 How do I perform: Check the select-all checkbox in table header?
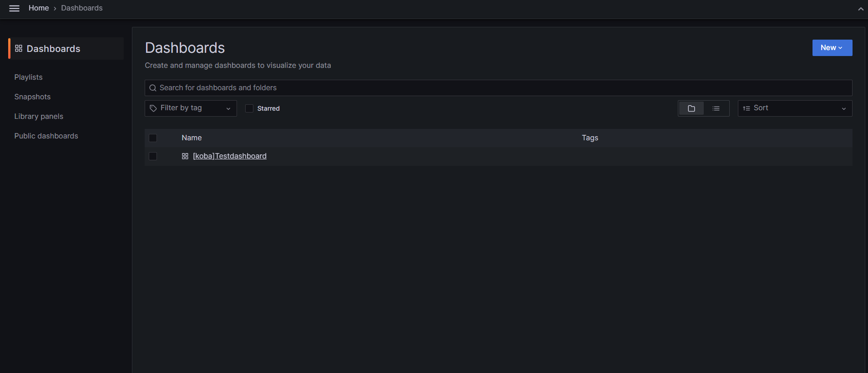tap(153, 138)
